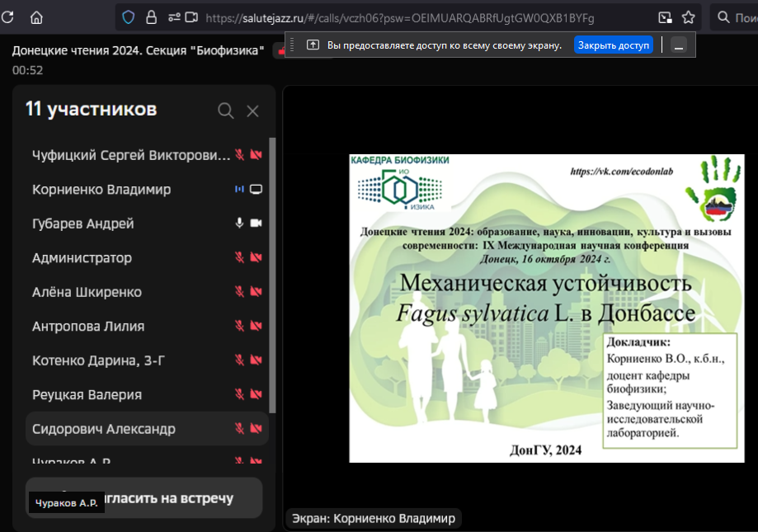Click the browser search magnifier icon
Screen dimensions: 758x532
(x=723, y=18)
